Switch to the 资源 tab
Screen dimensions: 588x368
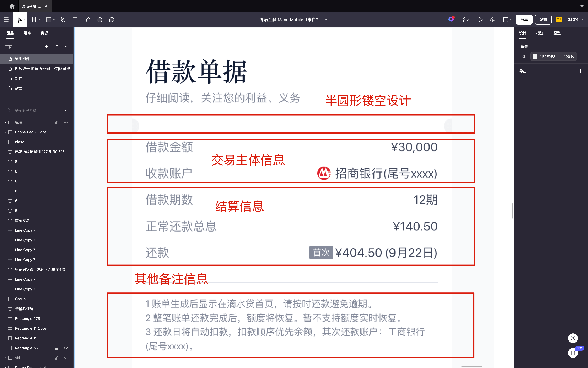pyautogui.click(x=44, y=33)
